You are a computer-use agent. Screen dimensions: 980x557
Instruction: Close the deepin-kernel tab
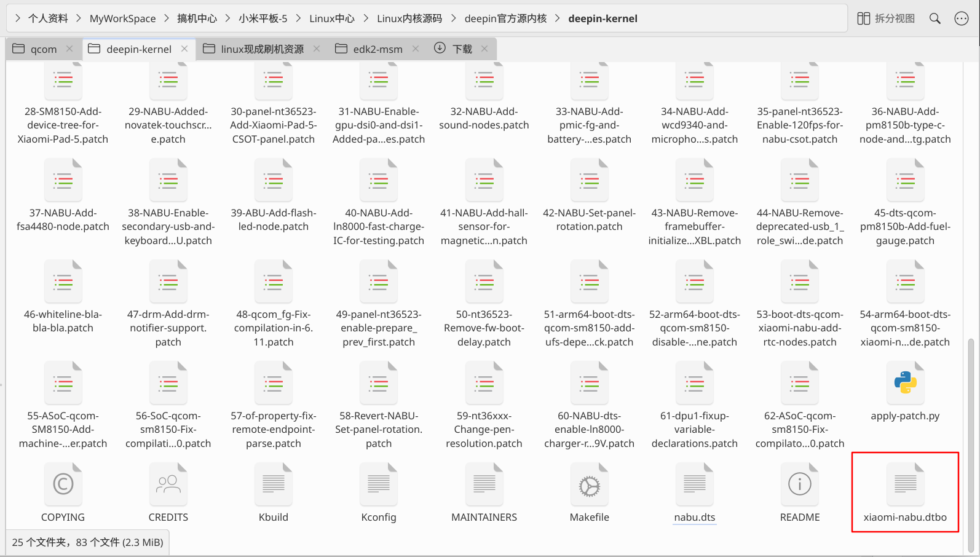click(x=184, y=49)
